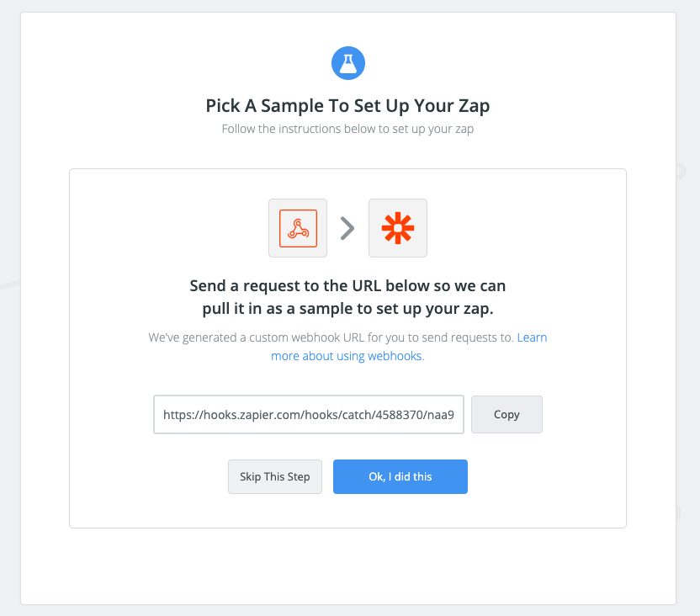Choose 'Skip This Step'
700x616 pixels.
274,476
